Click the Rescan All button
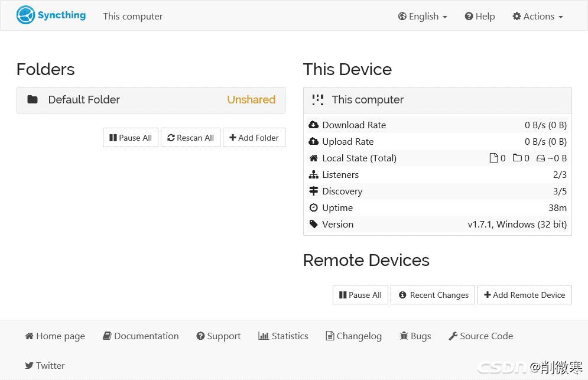Screen dimensions: 588x380 [190, 138]
